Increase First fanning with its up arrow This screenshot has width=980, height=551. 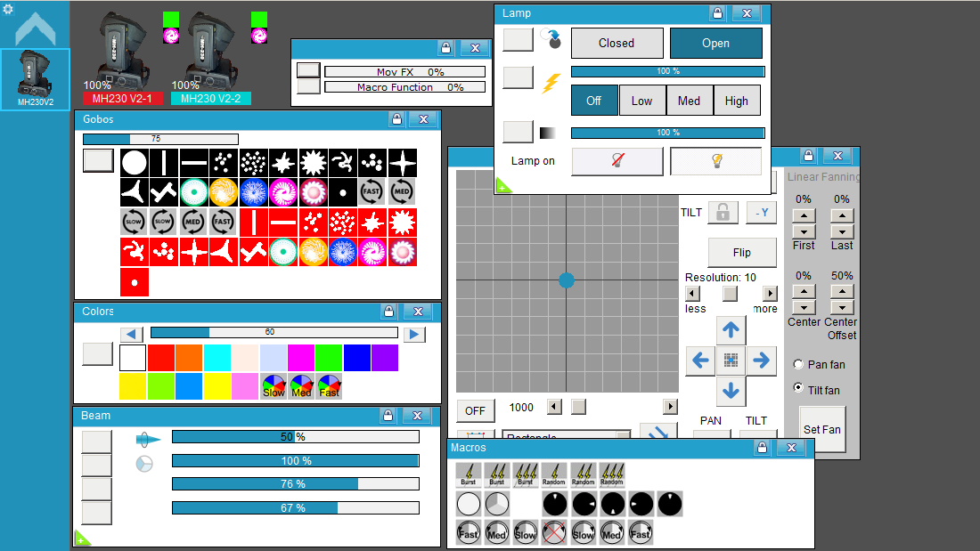[x=804, y=216]
